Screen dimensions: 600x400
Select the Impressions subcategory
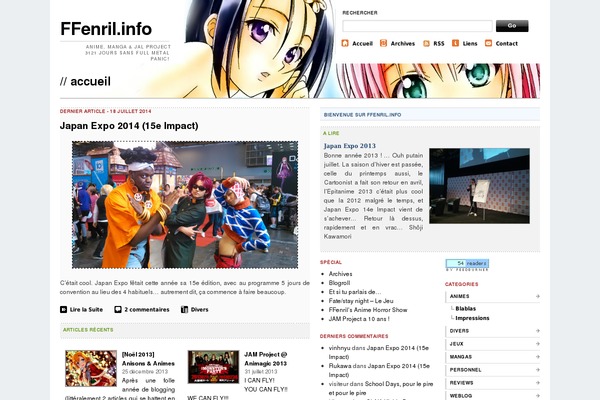(472, 318)
